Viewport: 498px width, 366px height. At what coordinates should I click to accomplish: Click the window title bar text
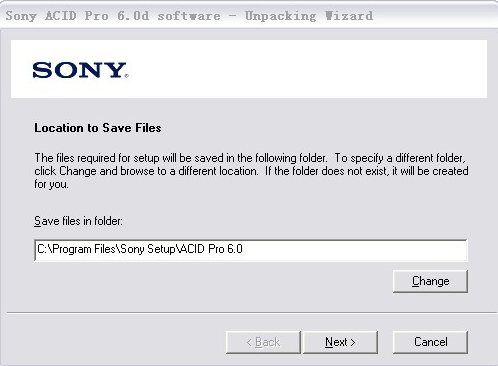[x=189, y=16]
